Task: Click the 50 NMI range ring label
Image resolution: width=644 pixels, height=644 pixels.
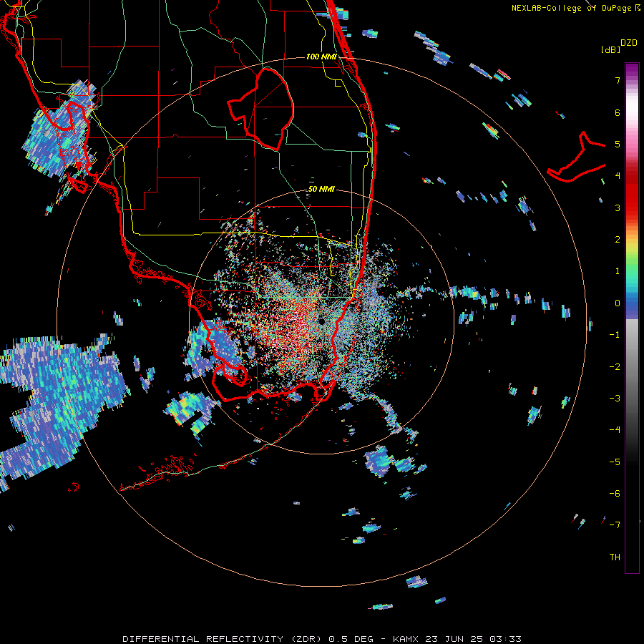Action: [321, 189]
